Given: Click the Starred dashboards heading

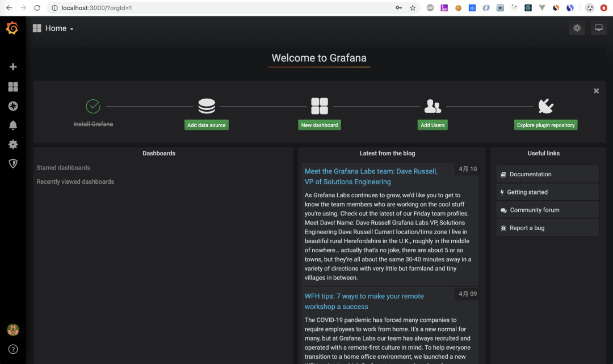Looking at the screenshot, I should point(64,168).
